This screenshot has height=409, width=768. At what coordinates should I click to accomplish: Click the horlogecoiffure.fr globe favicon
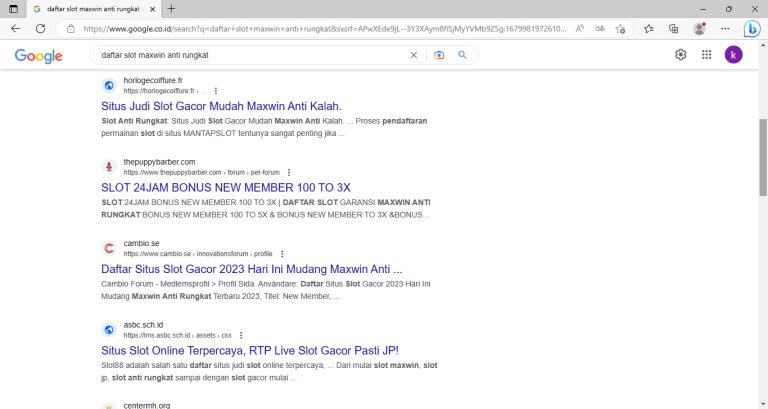109,85
